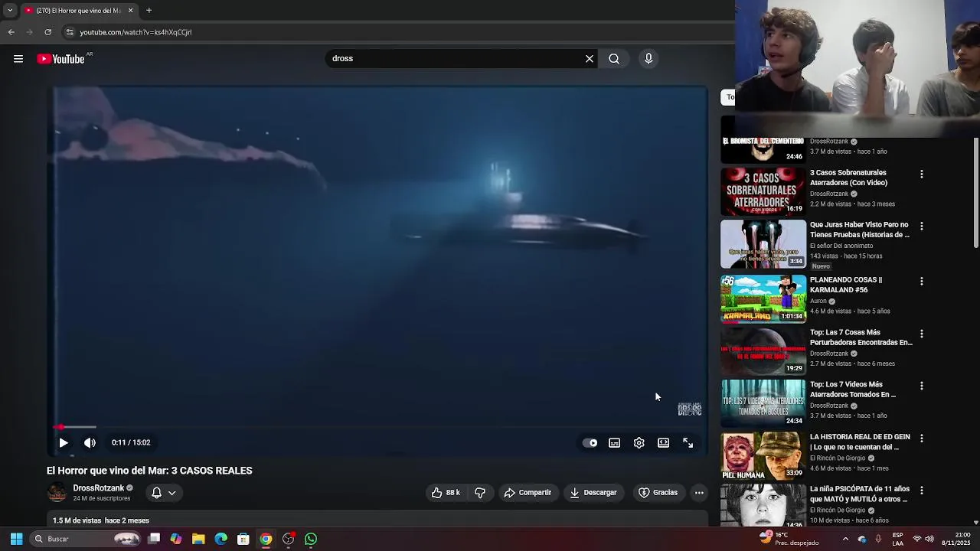
Task: Click Descargar to download video
Action: click(593, 493)
